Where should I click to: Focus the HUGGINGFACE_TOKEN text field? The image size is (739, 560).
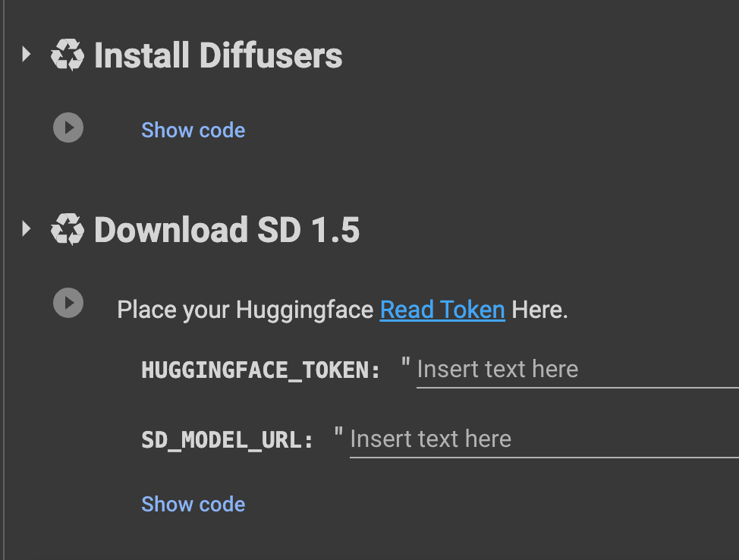(577, 370)
